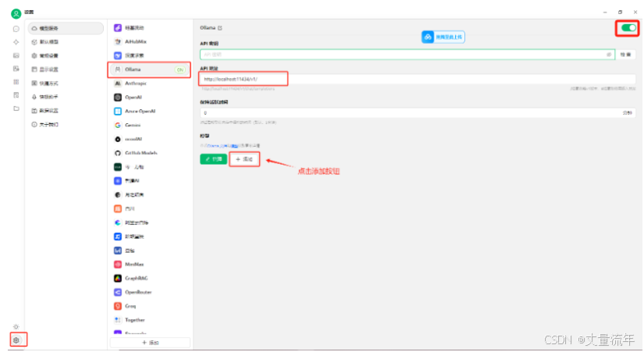Toggle API key visibility eye icon
The width and height of the screenshot is (644, 352).
pyautogui.click(x=609, y=54)
